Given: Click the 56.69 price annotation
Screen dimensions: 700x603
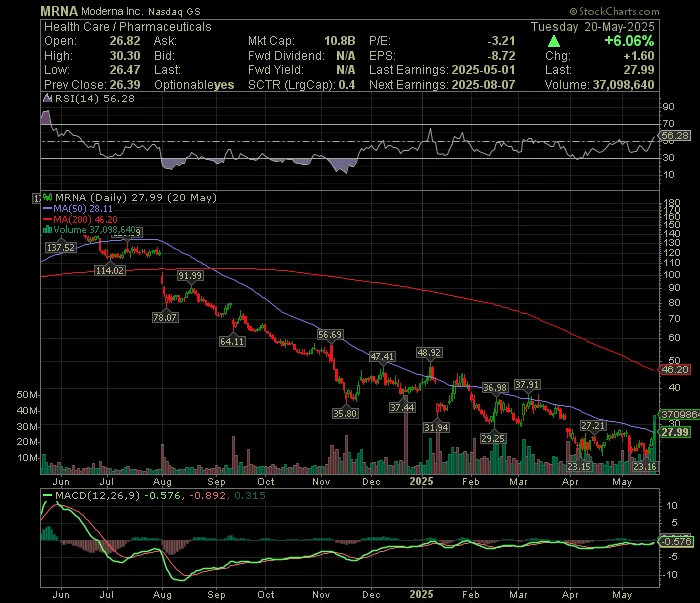Looking at the screenshot, I should 330,335.
